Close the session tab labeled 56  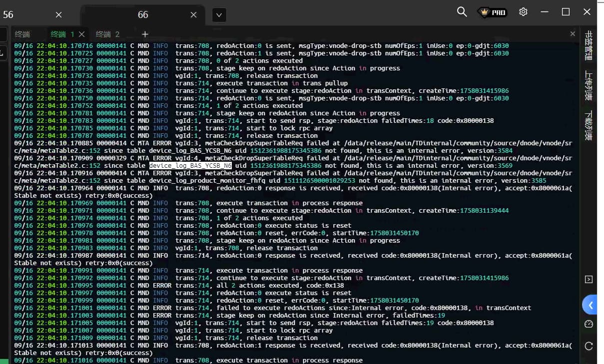point(59,15)
